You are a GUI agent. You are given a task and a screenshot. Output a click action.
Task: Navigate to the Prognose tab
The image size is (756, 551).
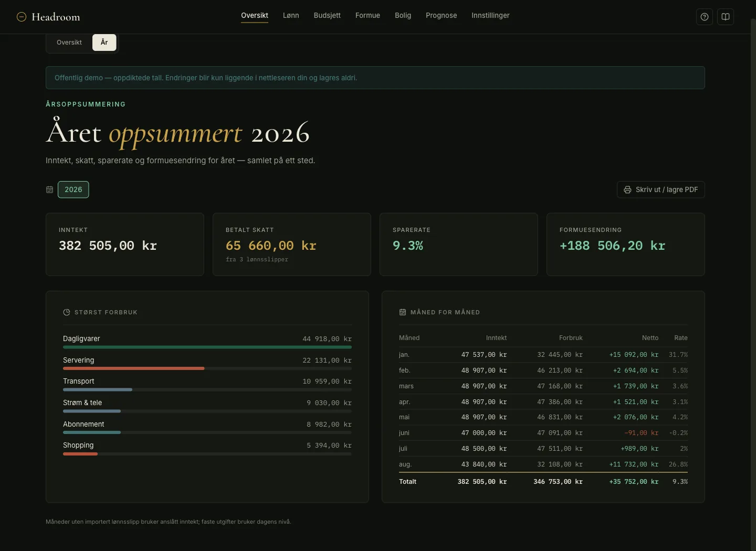pos(442,16)
